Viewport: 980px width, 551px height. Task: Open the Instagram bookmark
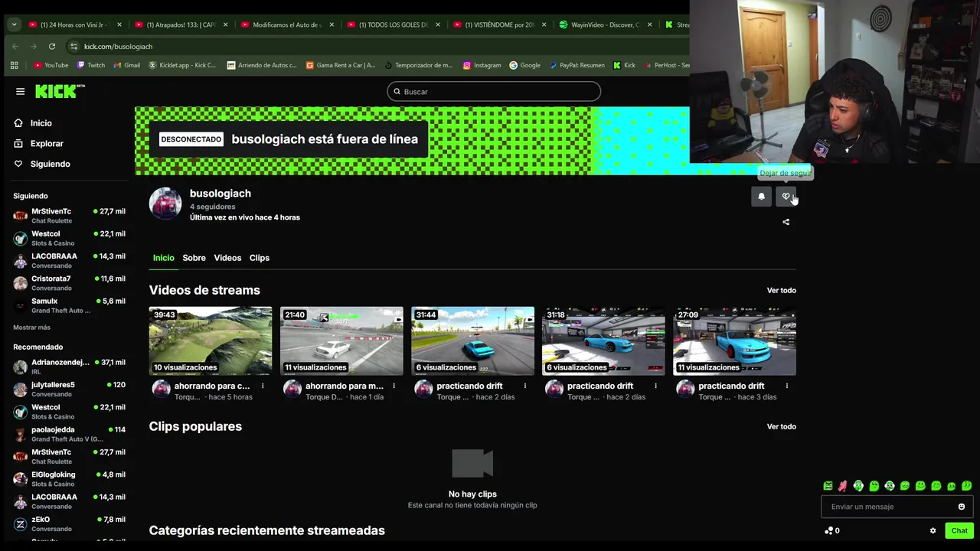tap(482, 65)
